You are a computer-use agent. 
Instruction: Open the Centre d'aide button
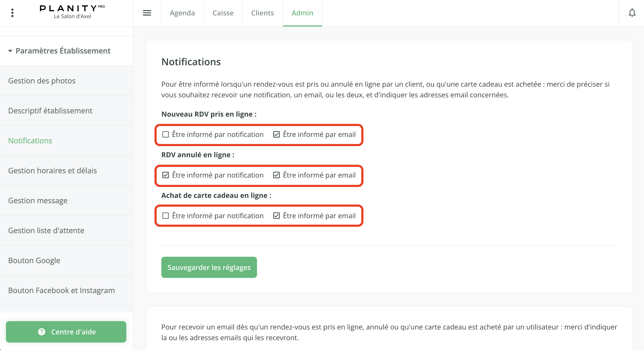pos(66,332)
